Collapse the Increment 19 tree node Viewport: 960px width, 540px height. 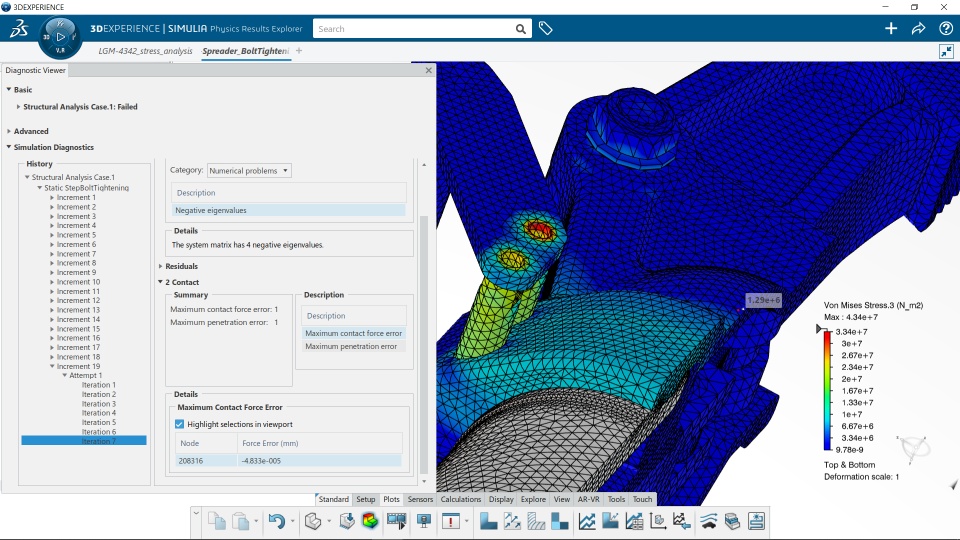(x=52, y=366)
